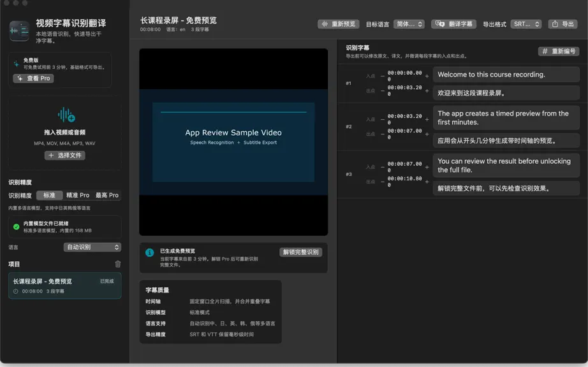
Task: Edit translation 解锁完整文件前，可以先检查识别效果。
Action: (506, 189)
